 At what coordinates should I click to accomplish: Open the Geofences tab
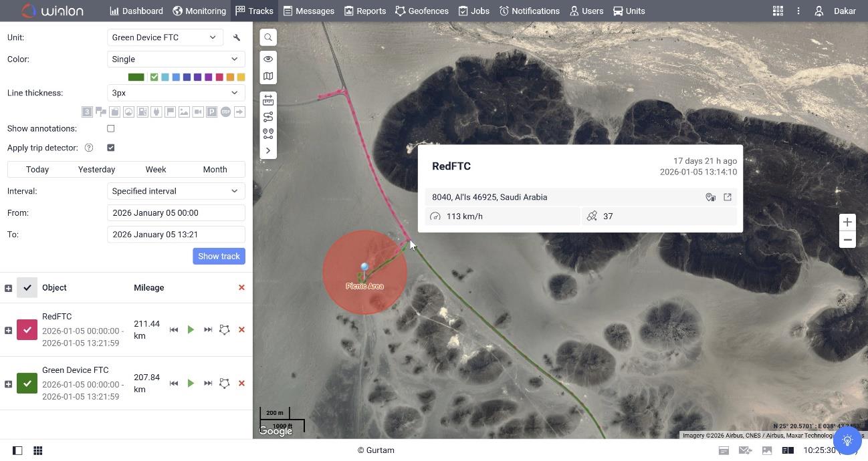(x=422, y=11)
